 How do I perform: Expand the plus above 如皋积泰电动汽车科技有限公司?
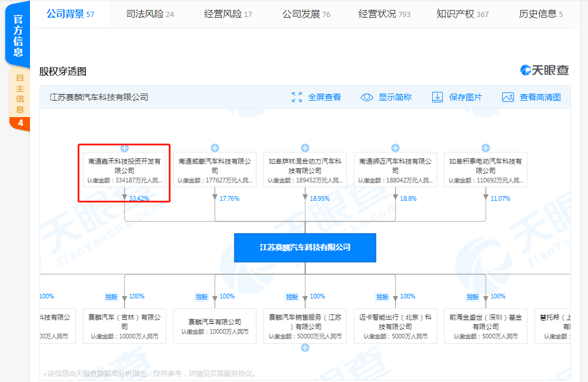[x=486, y=148]
